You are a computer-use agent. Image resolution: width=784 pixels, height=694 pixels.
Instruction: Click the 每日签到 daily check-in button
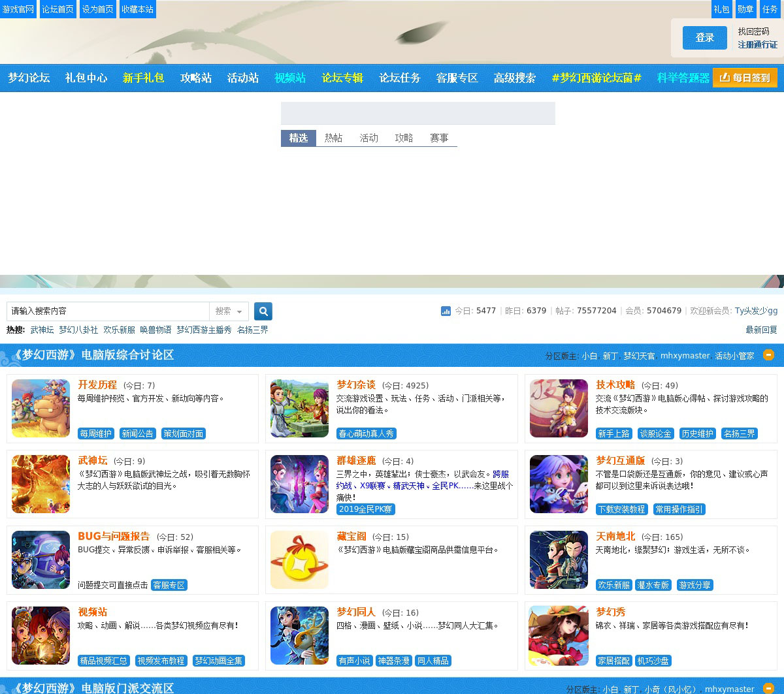pos(745,77)
